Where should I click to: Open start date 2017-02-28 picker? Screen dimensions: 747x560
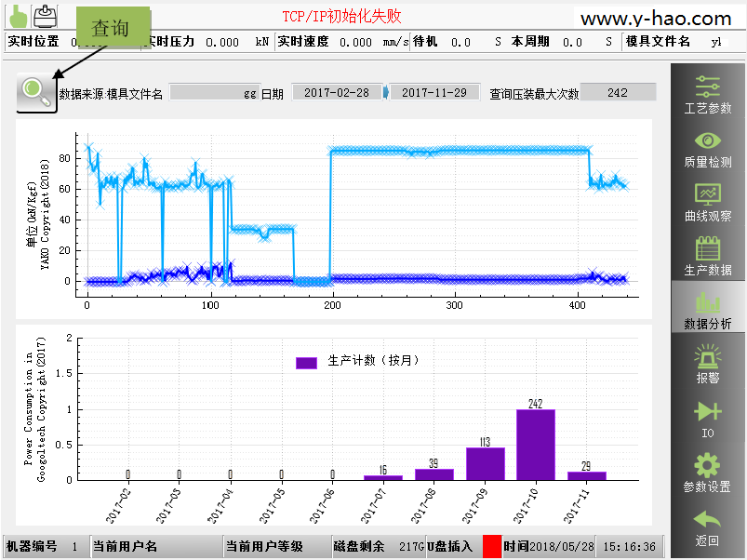pyautogui.click(x=336, y=93)
